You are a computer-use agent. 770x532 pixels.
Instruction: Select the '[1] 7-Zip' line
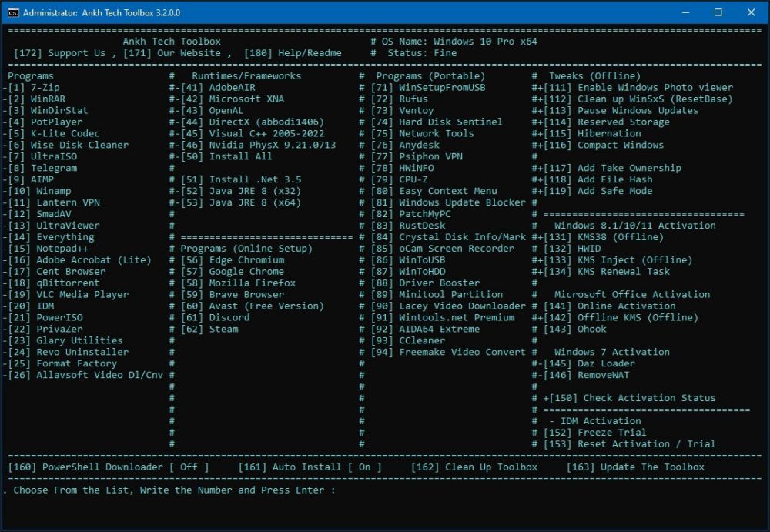(x=34, y=88)
